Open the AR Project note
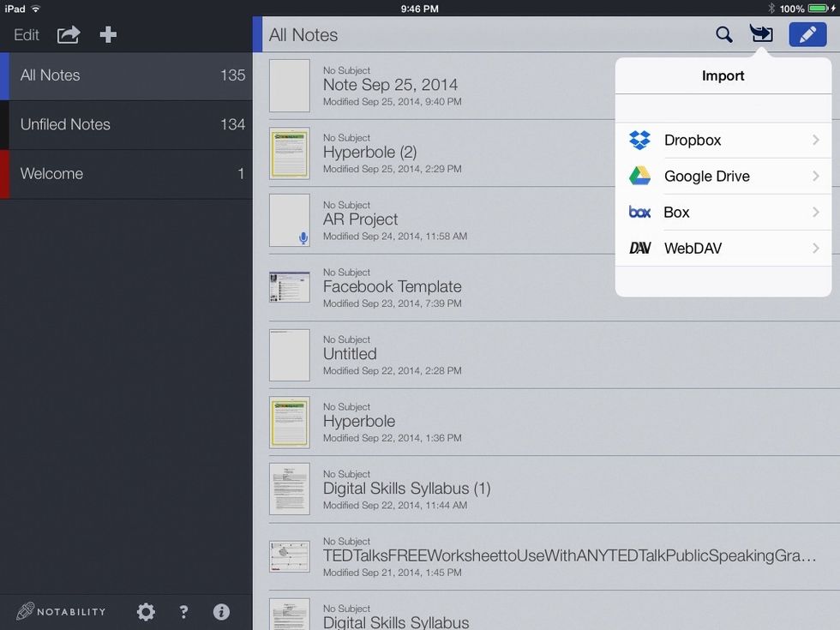 pyautogui.click(x=360, y=219)
